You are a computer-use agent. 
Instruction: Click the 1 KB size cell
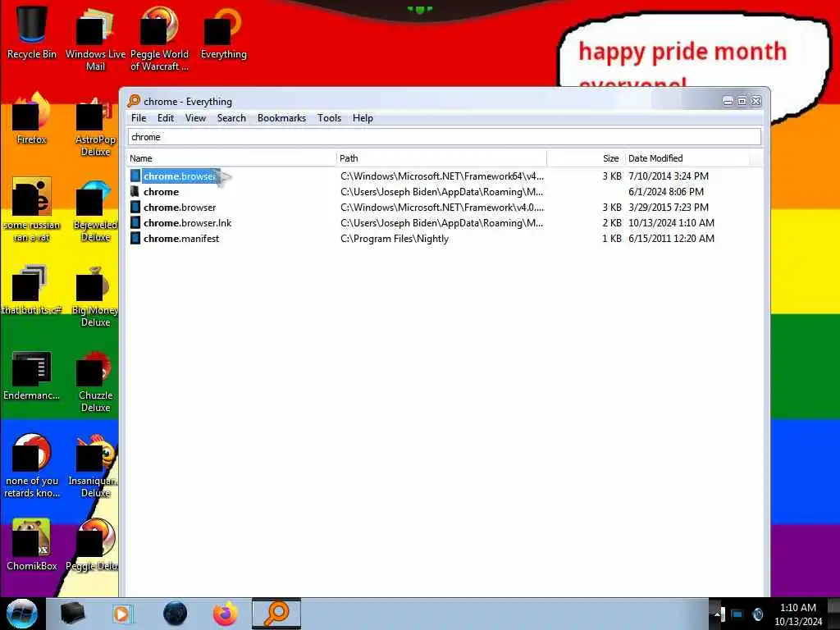tap(612, 239)
